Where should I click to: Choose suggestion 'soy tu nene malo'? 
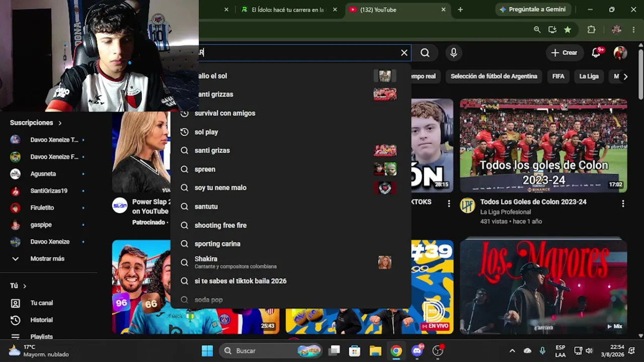[291, 188]
